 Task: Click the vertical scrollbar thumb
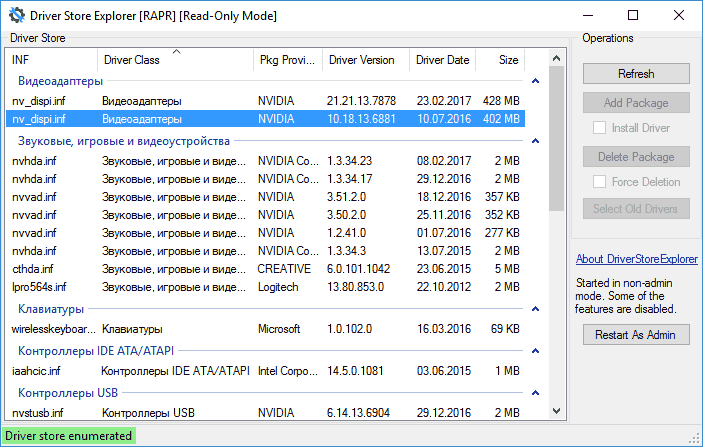pyautogui.click(x=556, y=139)
